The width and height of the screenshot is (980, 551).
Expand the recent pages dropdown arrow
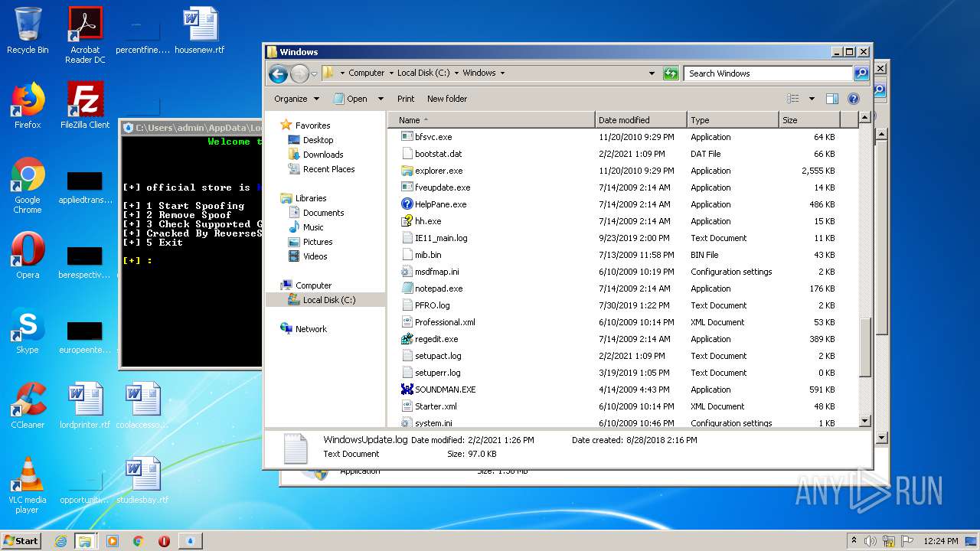pos(314,74)
